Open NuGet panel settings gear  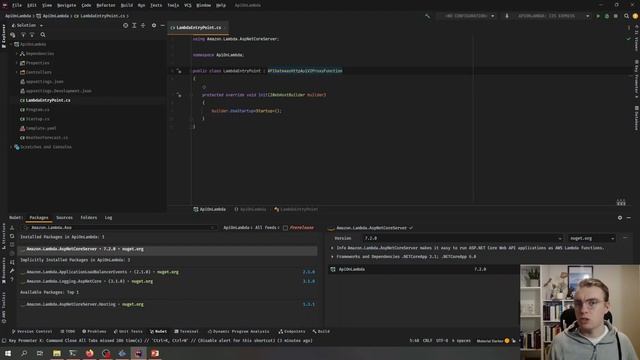tap(620, 218)
